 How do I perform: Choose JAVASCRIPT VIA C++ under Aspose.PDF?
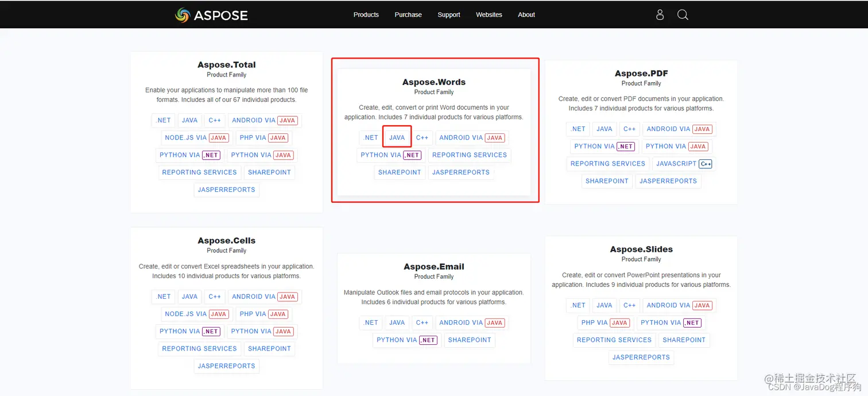(684, 164)
